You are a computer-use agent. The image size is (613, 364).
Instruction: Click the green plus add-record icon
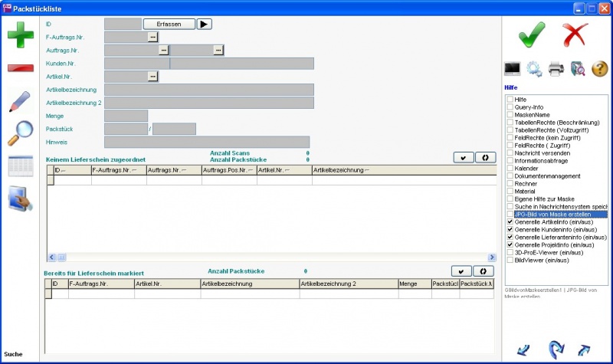point(21,36)
